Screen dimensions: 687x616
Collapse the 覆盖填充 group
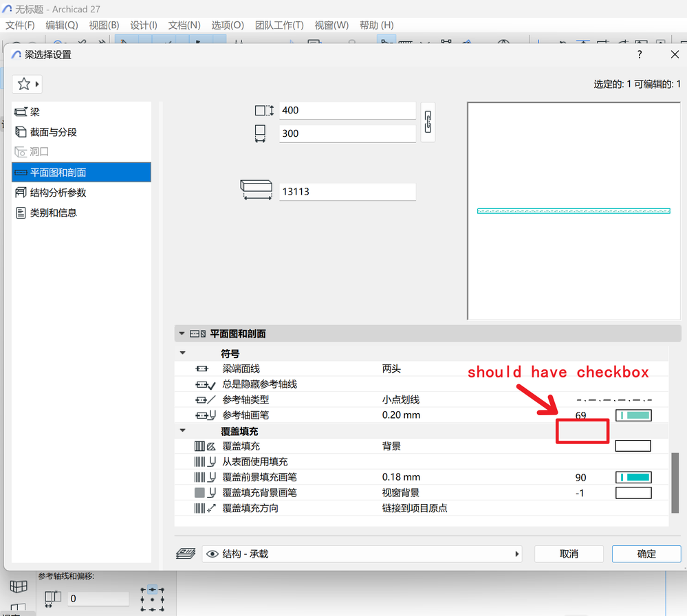183,430
